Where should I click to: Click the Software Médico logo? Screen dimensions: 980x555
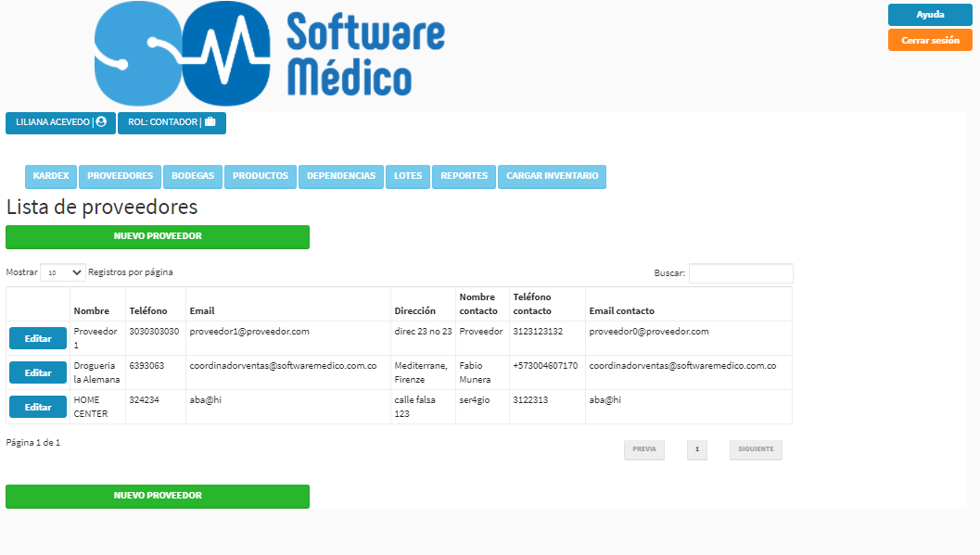tap(269, 53)
